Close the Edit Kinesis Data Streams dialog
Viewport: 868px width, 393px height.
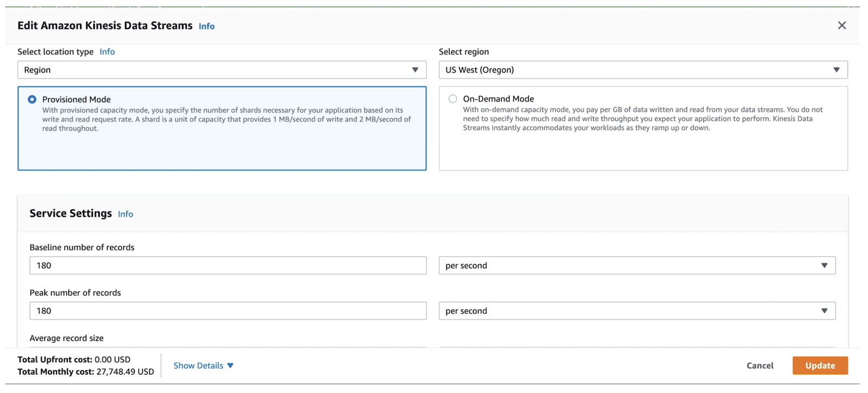click(x=841, y=25)
